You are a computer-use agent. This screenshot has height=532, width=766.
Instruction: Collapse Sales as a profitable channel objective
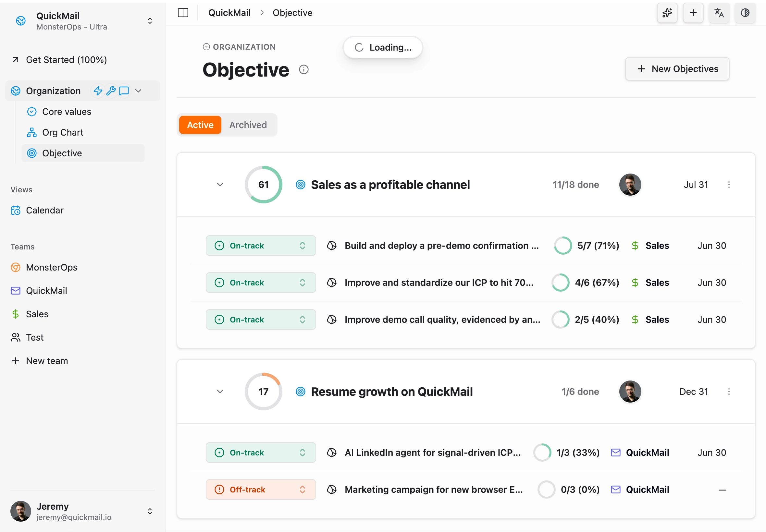click(220, 184)
